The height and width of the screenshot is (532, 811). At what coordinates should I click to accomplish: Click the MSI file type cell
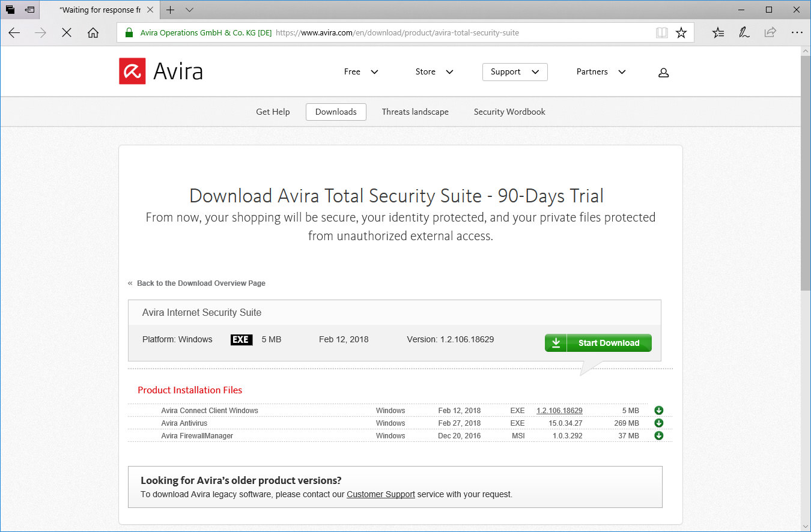[518, 436]
